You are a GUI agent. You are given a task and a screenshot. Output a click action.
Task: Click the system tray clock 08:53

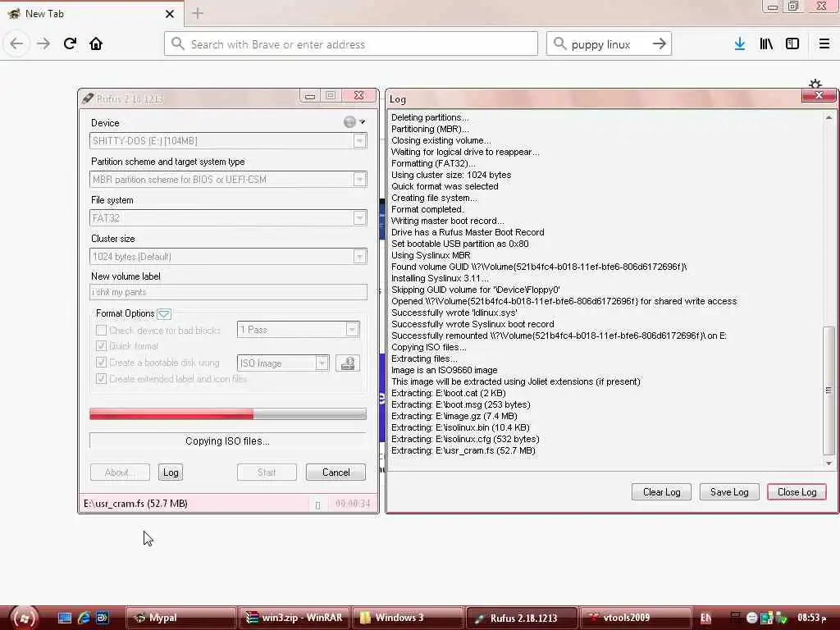click(811, 618)
